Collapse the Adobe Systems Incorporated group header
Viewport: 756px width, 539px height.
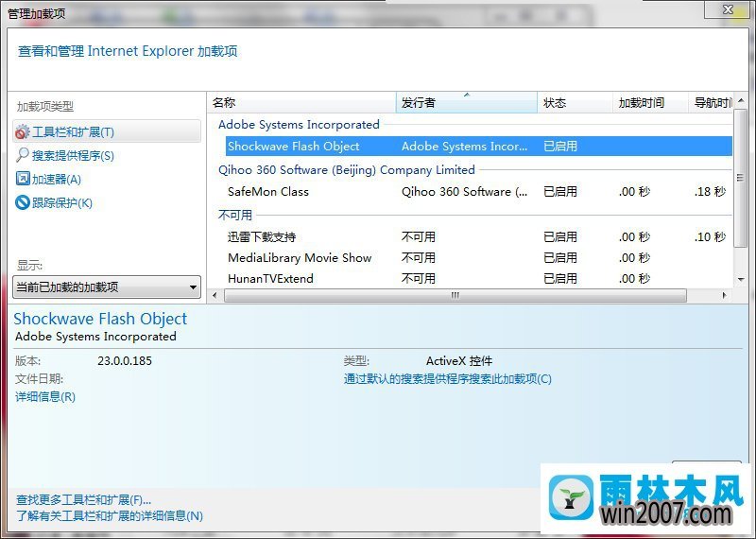pos(299,125)
